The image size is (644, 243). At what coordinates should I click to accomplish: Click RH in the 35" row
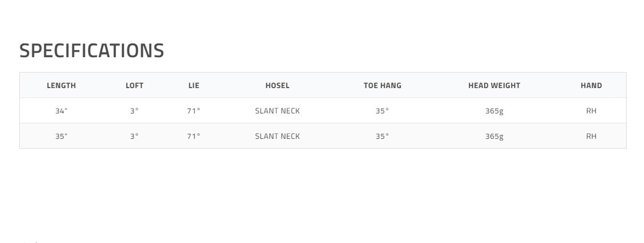591,136
